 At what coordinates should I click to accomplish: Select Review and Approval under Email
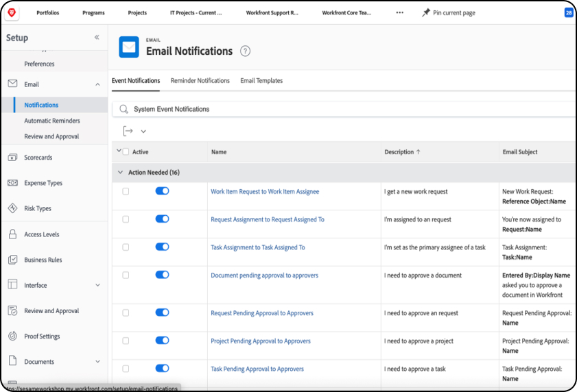click(x=51, y=136)
